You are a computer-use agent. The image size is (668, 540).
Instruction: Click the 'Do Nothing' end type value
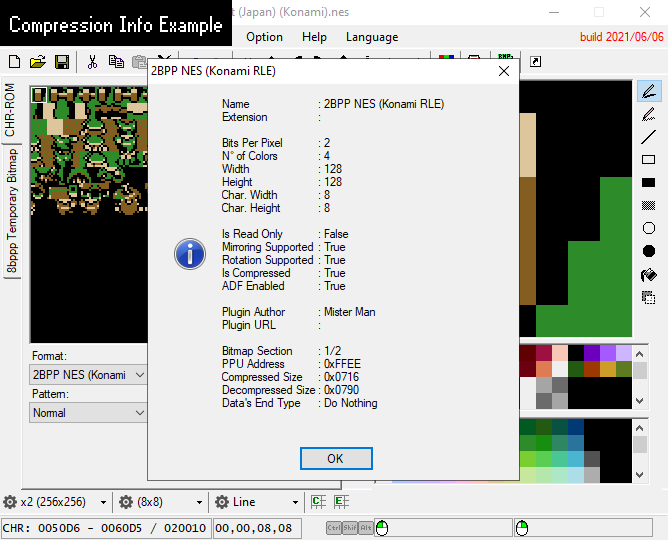351,403
